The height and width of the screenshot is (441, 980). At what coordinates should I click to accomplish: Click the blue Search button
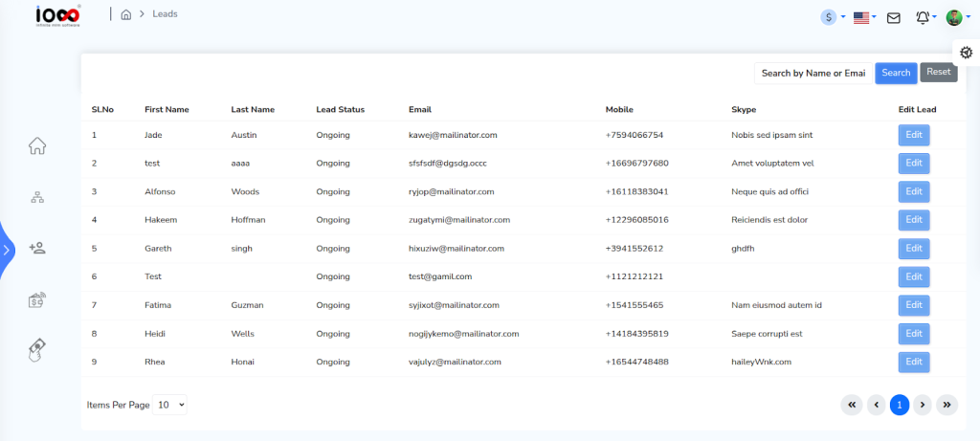pos(896,73)
